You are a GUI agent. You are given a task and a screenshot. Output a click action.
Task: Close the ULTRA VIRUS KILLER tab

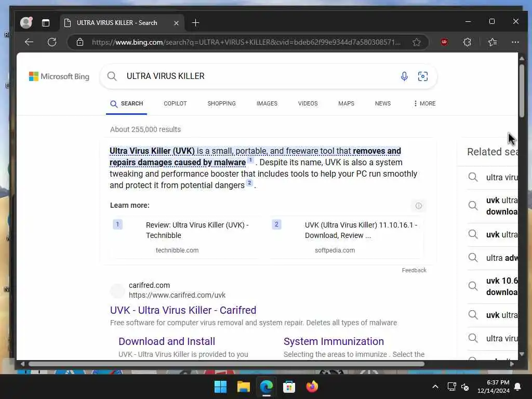click(x=176, y=23)
